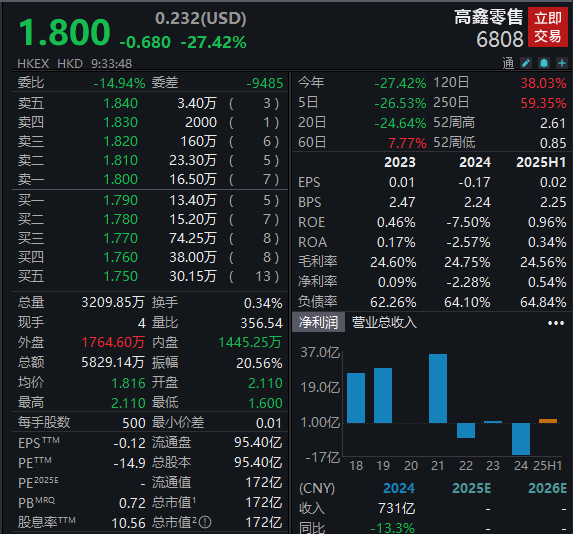The height and width of the screenshot is (534, 573).
Task: Click the 2018 net profit bar
Action: 356,398
